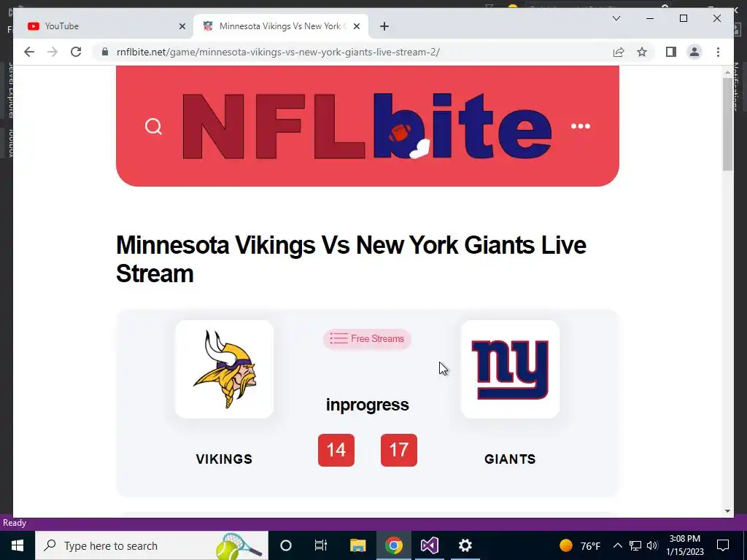The width and height of the screenshot is (747, 560).
Task: Open the three-dot menu in NFLbite header
Action: (x=580, y=126)
